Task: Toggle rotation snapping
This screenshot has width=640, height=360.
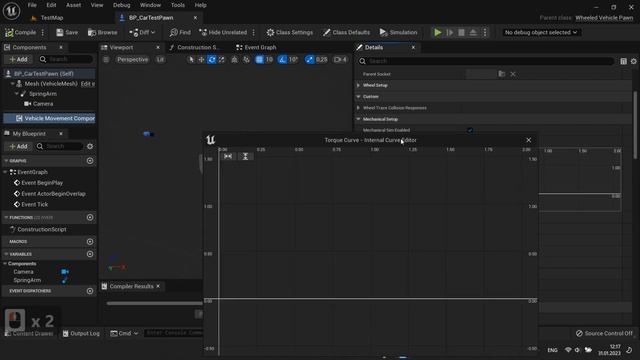Action: pos(282,60)
